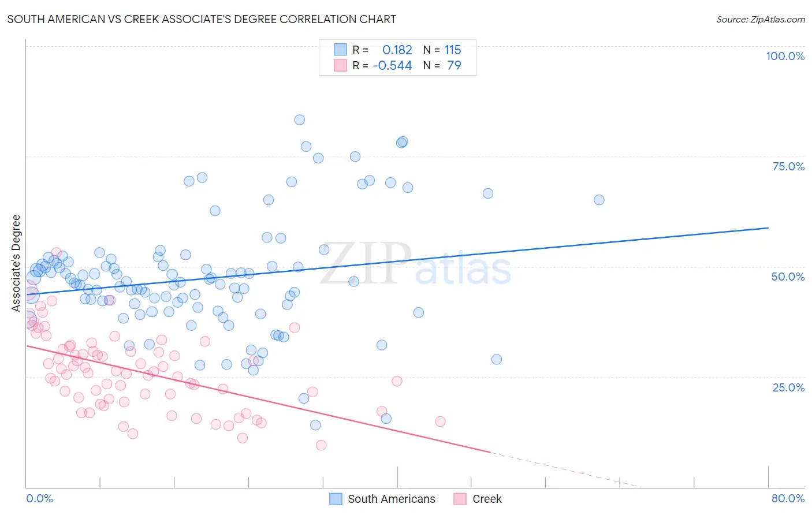Select the 50.0% y-axis label
Viewport: 812px width, 515px height.
coord(788,277)
